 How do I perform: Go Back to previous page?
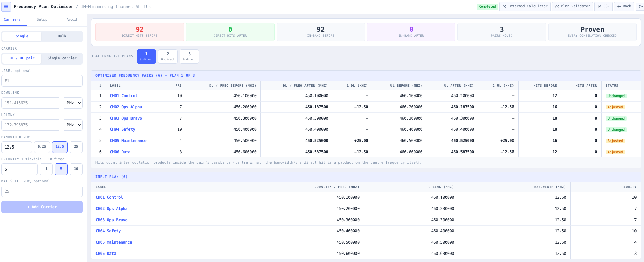point(624,6)
